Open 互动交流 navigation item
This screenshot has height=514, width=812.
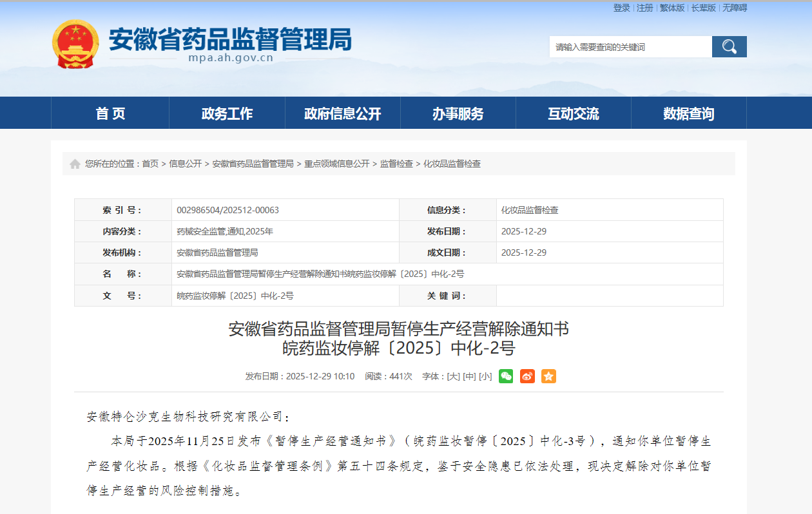(574, 113)
